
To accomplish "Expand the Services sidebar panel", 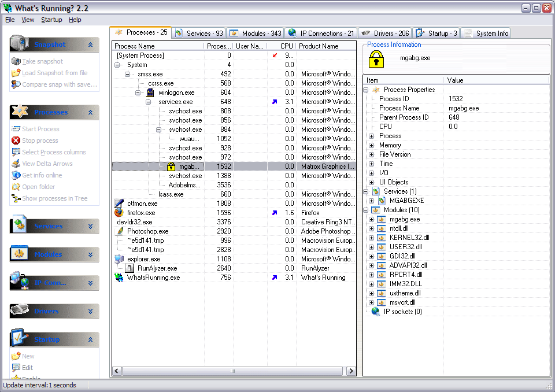I will click(91, 226).
